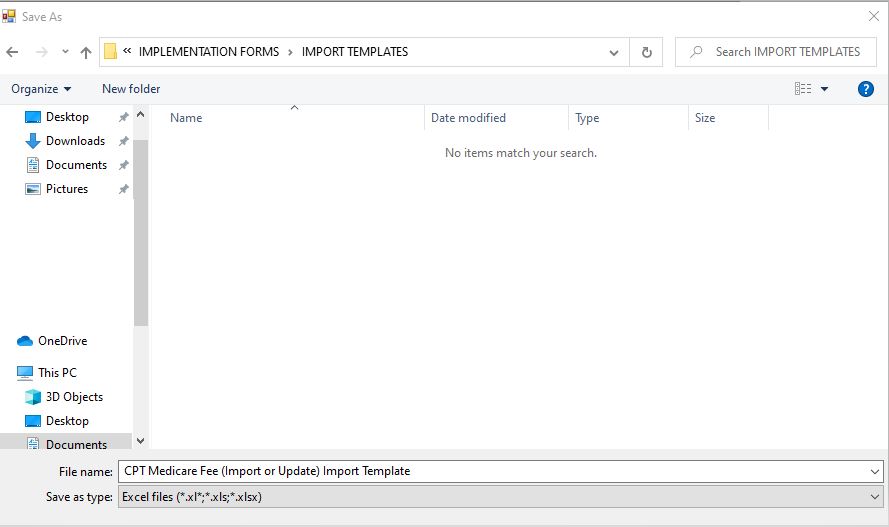Click the Up one level arrow
The height and width of the screenshot is (527, 889).
click(86, 52)
